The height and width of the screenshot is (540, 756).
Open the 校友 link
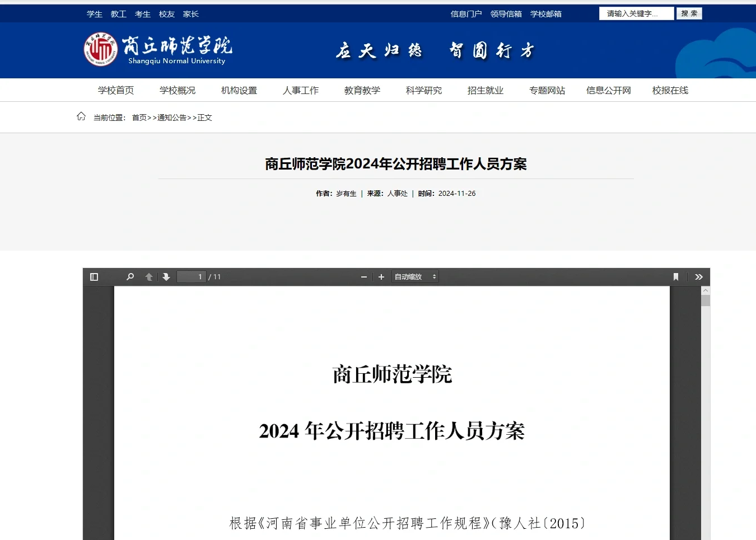pos(167,14)
